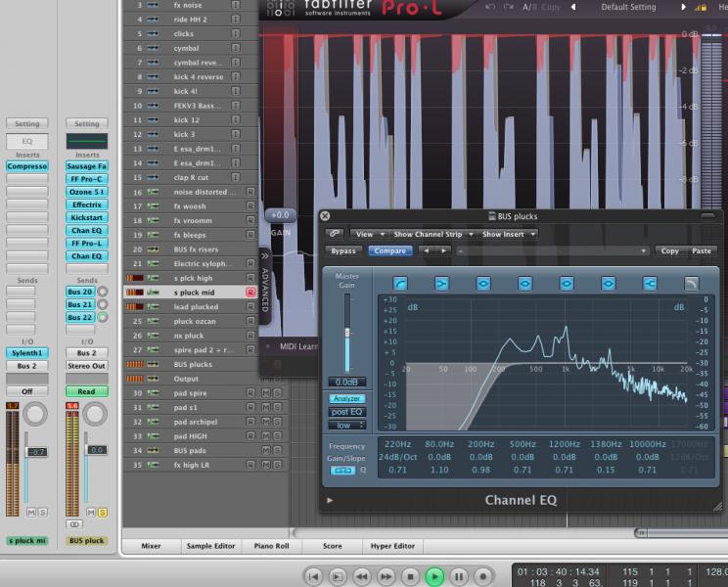Click the link chain icon in Channel EQ
Viewport: 728px width, 587px height.
tap(335, 234)
